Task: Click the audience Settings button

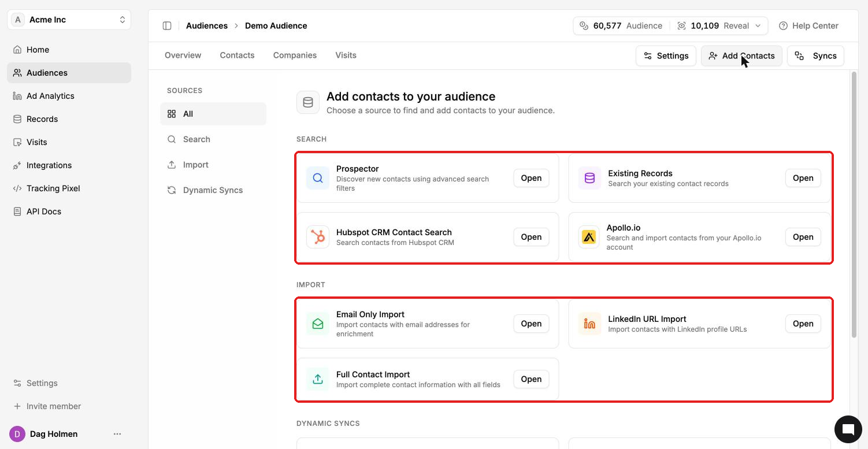Action: [666, 56]
